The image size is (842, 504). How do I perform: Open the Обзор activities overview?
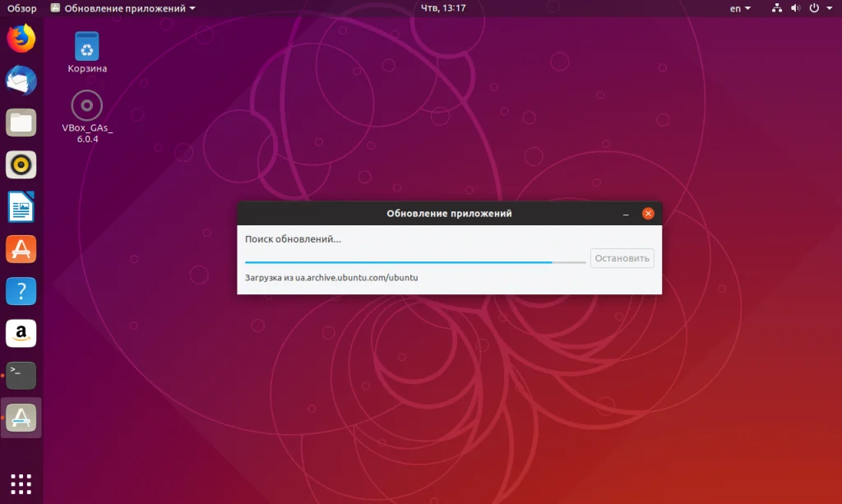point(21,8)
